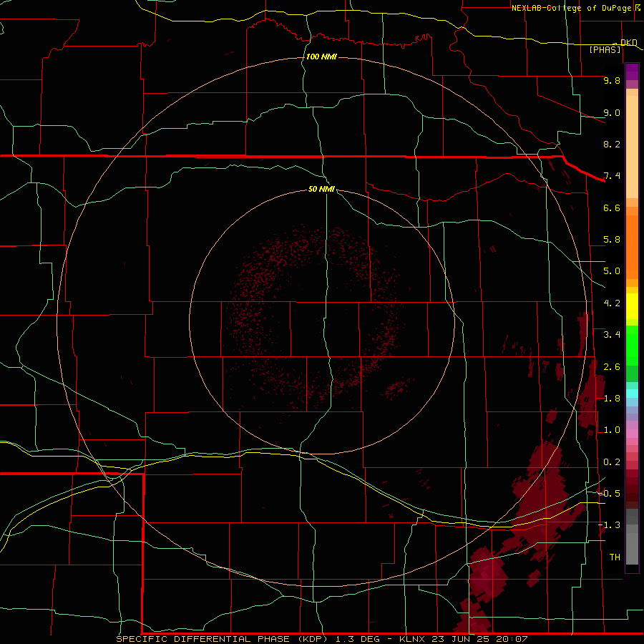Click the 3.4 legend value
The image size is (644, 644).
tap(612, 335)
